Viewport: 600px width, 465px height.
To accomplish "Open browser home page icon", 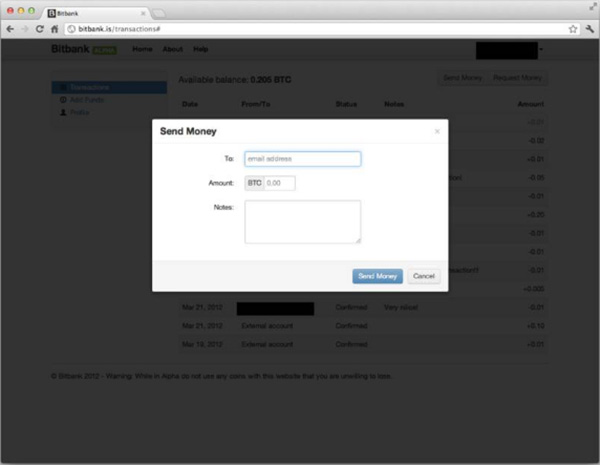I will (54, 29).
